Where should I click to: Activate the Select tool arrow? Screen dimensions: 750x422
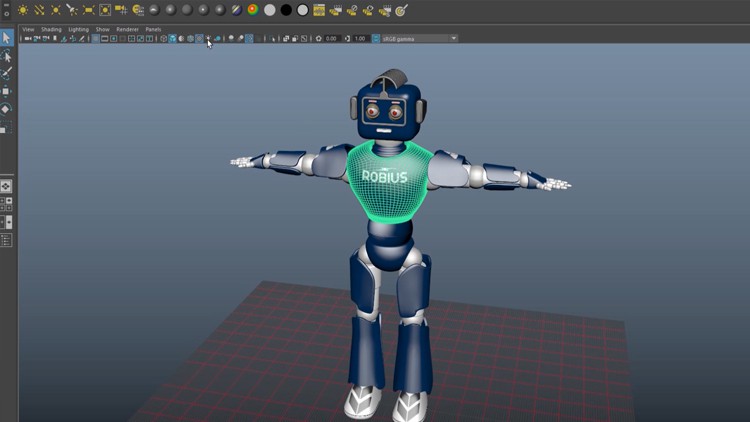point(7,37)
